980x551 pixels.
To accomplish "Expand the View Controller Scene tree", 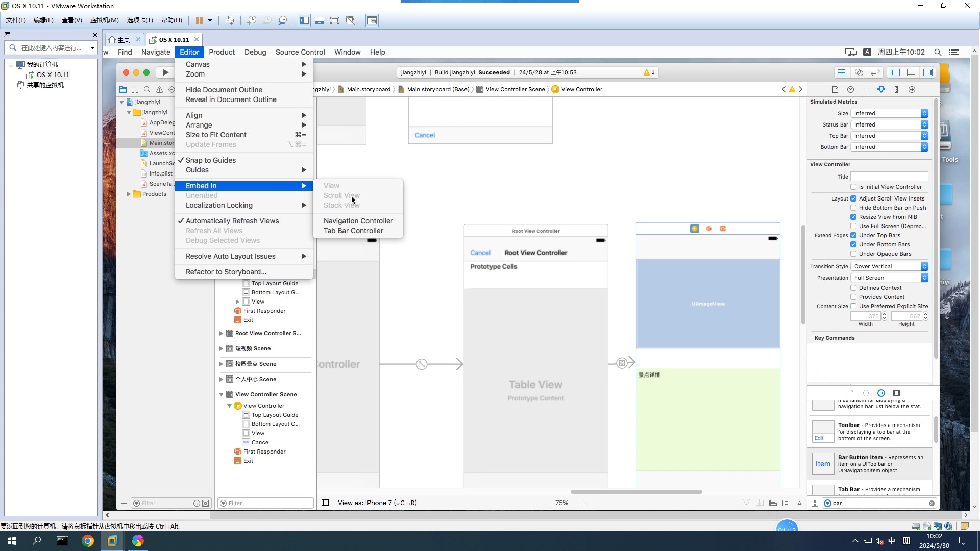I will pos(221,394).
